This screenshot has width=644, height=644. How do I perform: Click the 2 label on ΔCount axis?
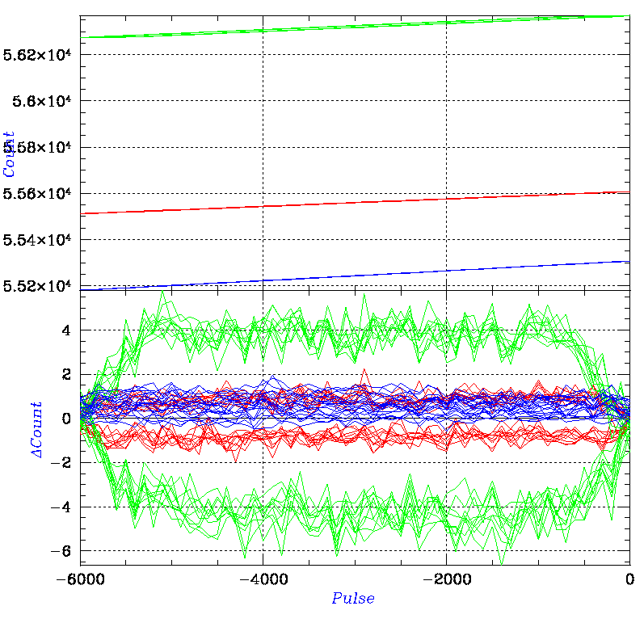coord(66,374)
